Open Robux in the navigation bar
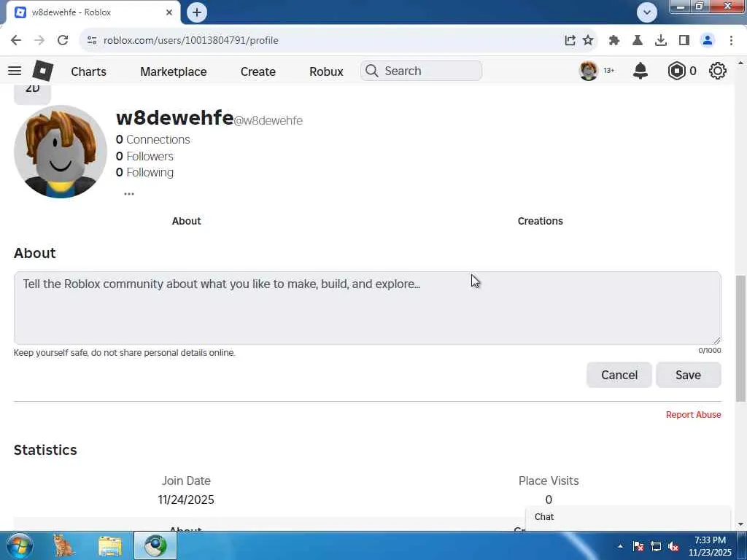 tap(326, 71)
